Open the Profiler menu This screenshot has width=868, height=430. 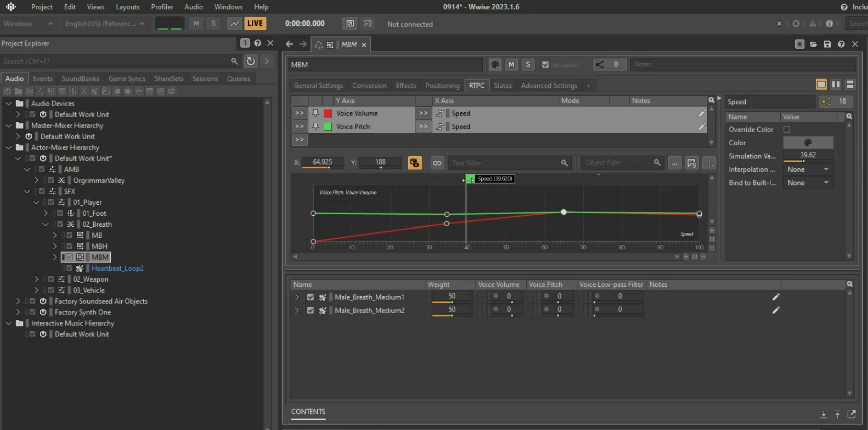(x=162, y=7)
